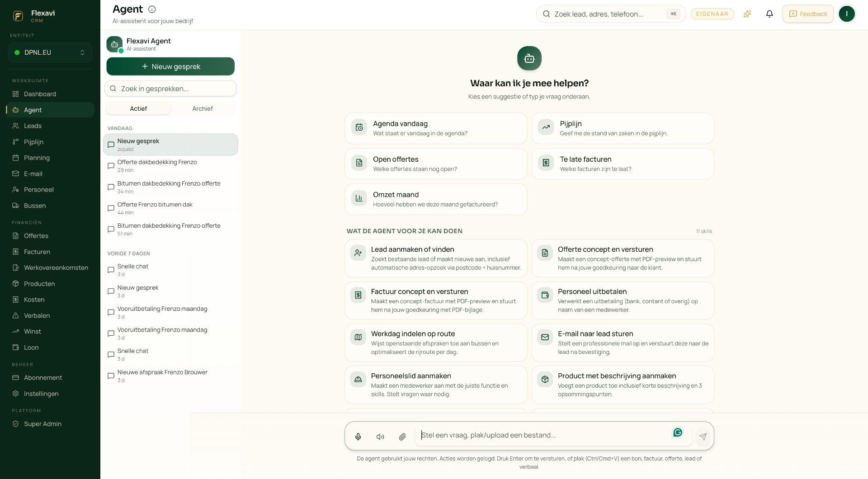Toggle the speaker audio icon
Image resolution: width=868 pixels, height=479 pixels.
click(x=380, y=437)
